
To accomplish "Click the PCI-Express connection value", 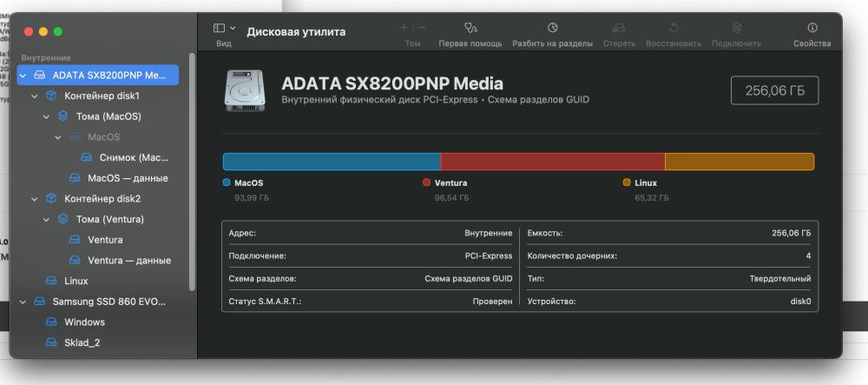I will [489, 256].
